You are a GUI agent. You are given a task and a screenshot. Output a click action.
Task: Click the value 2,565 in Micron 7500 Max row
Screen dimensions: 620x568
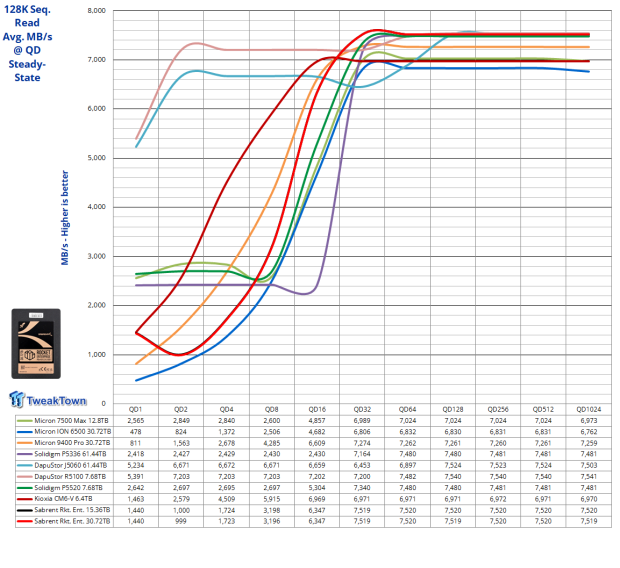(x=136, y=421)
